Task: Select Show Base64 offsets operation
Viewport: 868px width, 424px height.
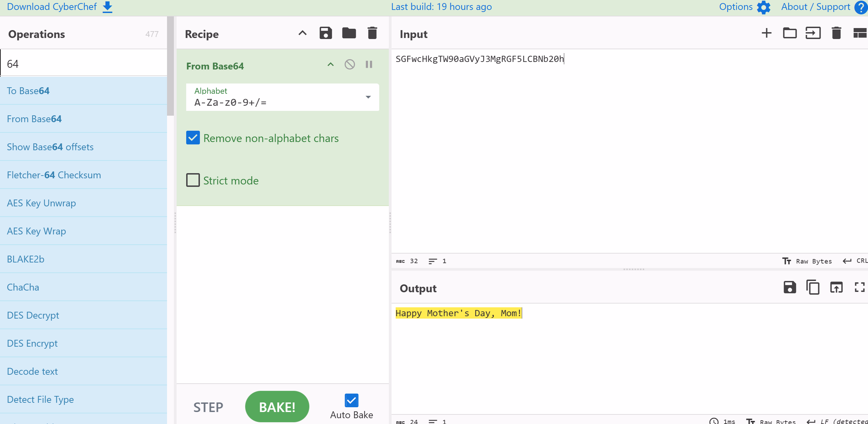Action: point(84,147)
